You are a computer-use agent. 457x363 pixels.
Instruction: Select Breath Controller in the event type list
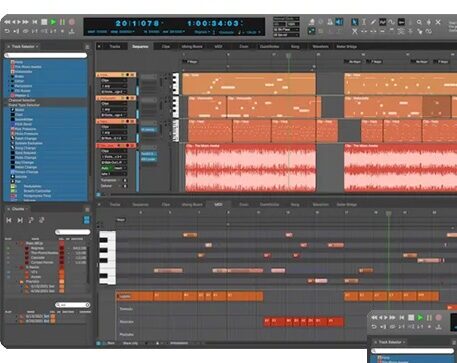tap(37, 191)
